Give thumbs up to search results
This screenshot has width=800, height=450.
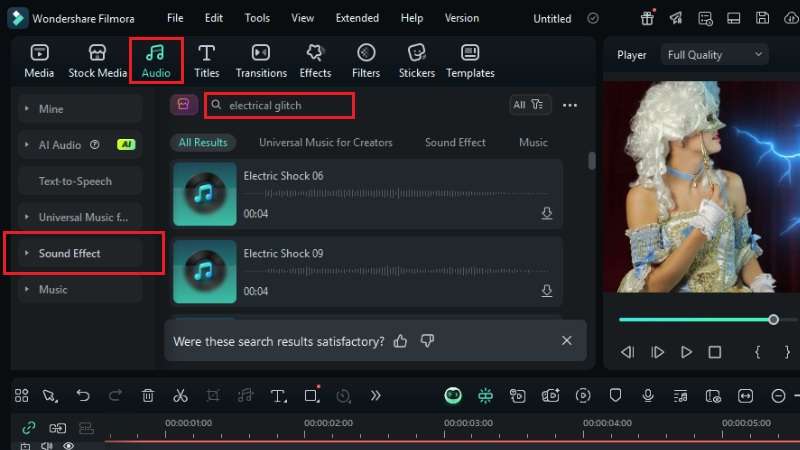pyautogui.click(x=401, y=341)
